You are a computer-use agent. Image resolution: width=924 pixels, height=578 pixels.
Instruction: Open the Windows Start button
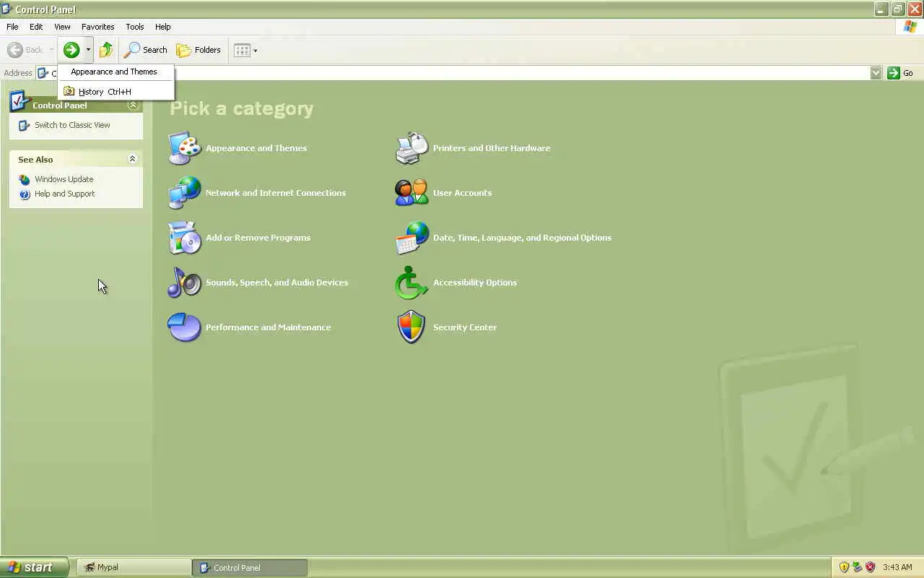point(34,567)
